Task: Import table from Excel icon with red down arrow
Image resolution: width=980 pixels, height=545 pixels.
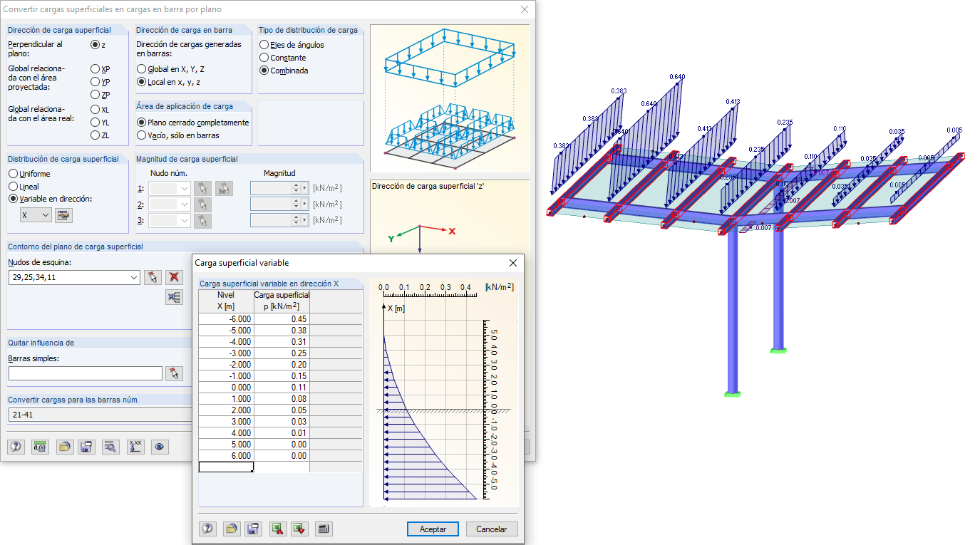Action: [299, 529]
